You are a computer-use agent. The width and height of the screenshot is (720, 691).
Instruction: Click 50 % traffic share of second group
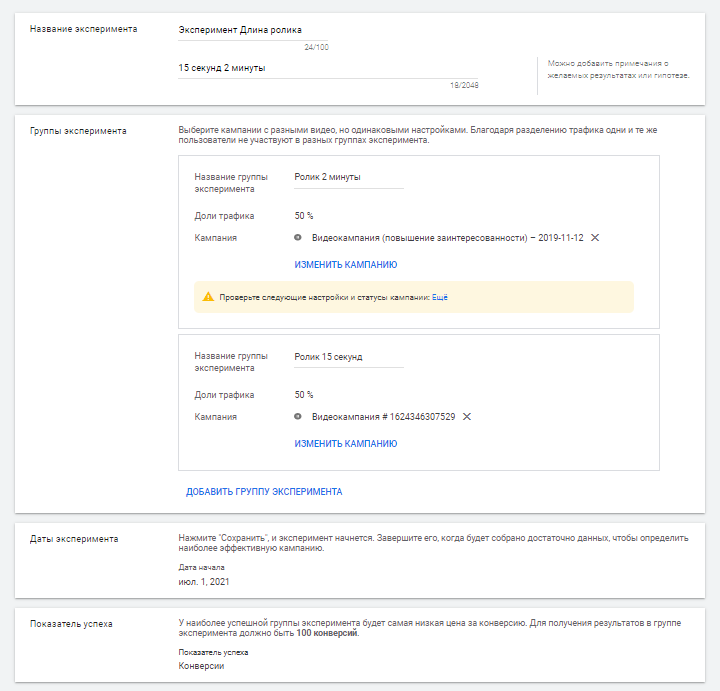pyautogui.click(x=304, y=394)
